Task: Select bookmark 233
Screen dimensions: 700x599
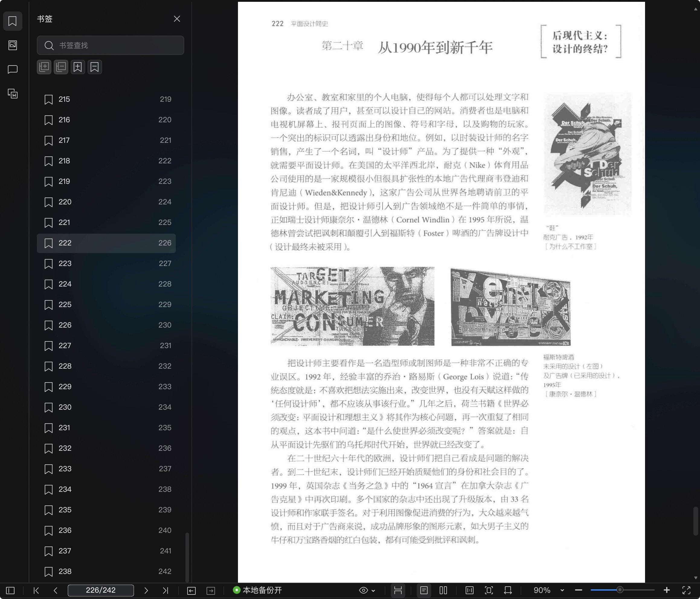Action: [x=106, y=469]
